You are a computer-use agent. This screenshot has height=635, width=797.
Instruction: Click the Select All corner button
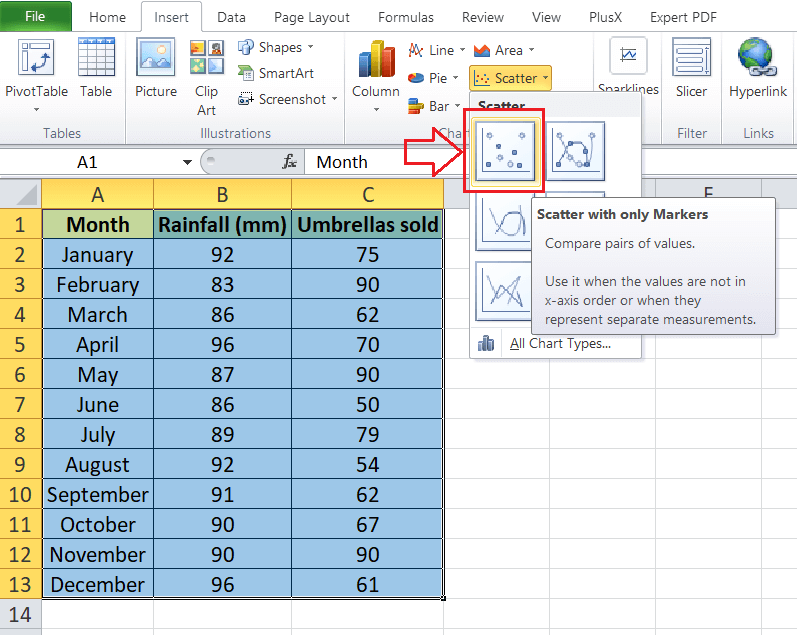(20, 194)
